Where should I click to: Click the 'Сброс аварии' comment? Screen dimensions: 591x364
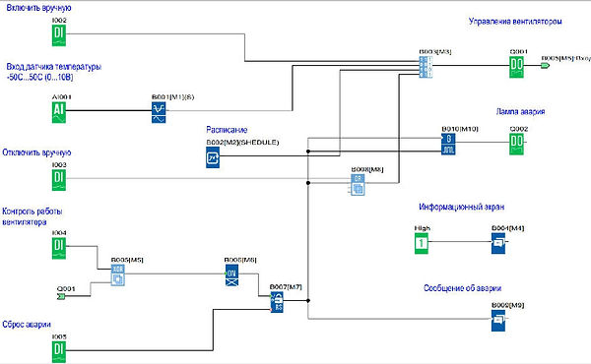coord(27,325)
